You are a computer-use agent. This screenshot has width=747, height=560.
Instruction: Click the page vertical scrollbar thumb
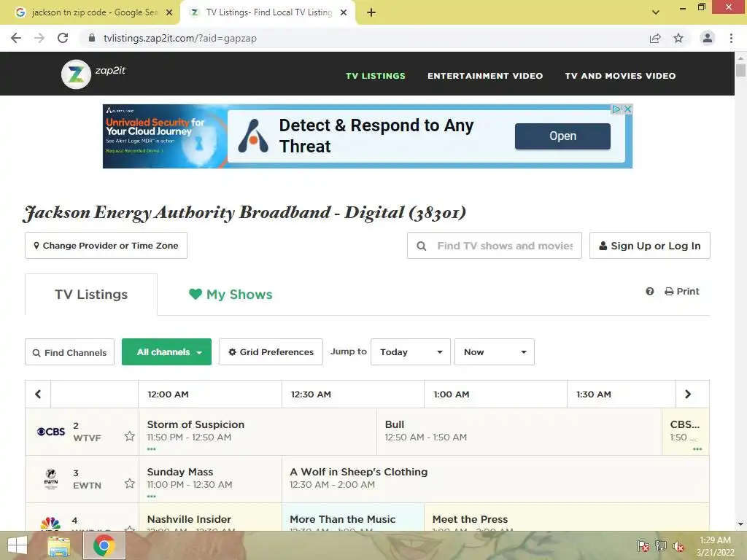[740, 70]
